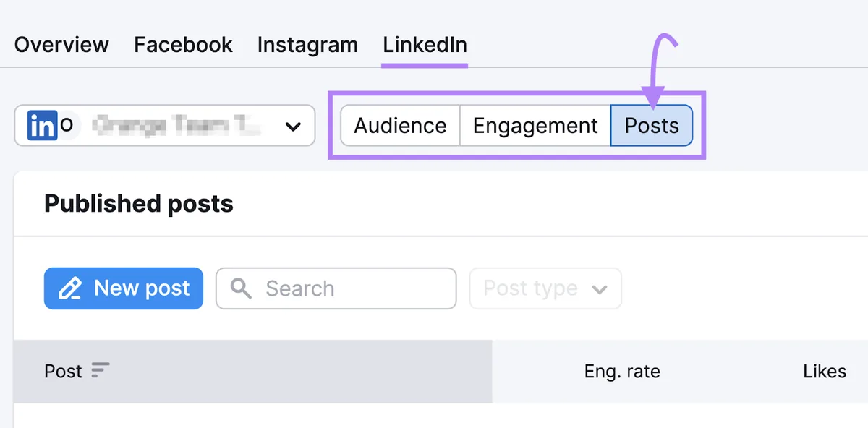868x428 pixels.
Task: Sort by the Likes column header
Action: 825,372
